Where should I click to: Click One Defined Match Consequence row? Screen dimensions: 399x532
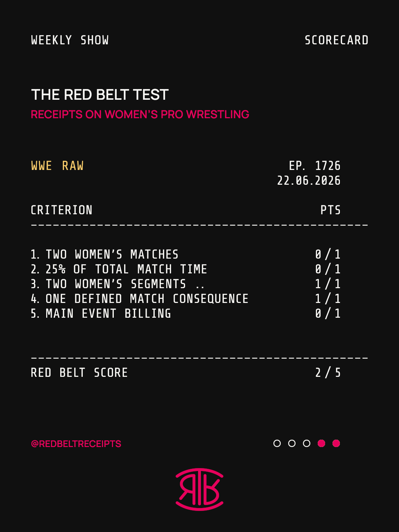coord(185,299)
